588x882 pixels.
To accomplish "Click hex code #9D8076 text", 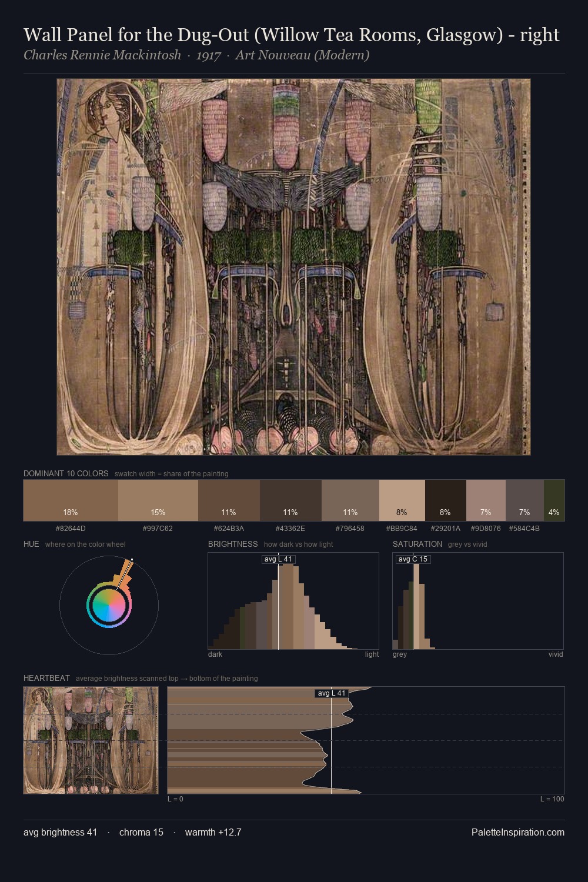I will [486, 528].
